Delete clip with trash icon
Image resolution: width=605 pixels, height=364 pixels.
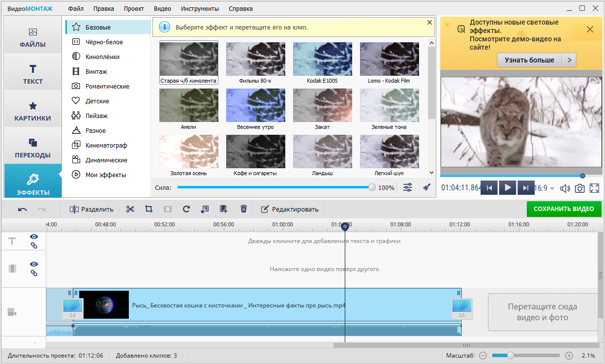(x=243, y=209)
